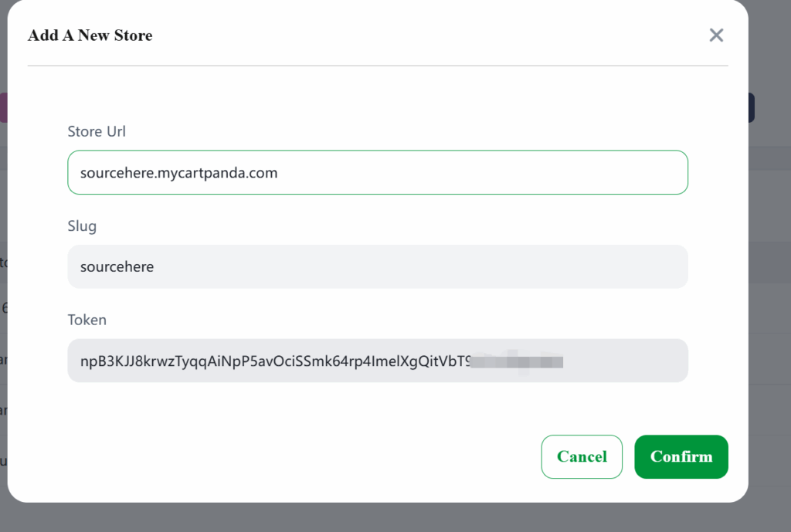The height and width of the screenshot is (532, 791).
Task: Cancel adding the new store
Action: (582, 456)
